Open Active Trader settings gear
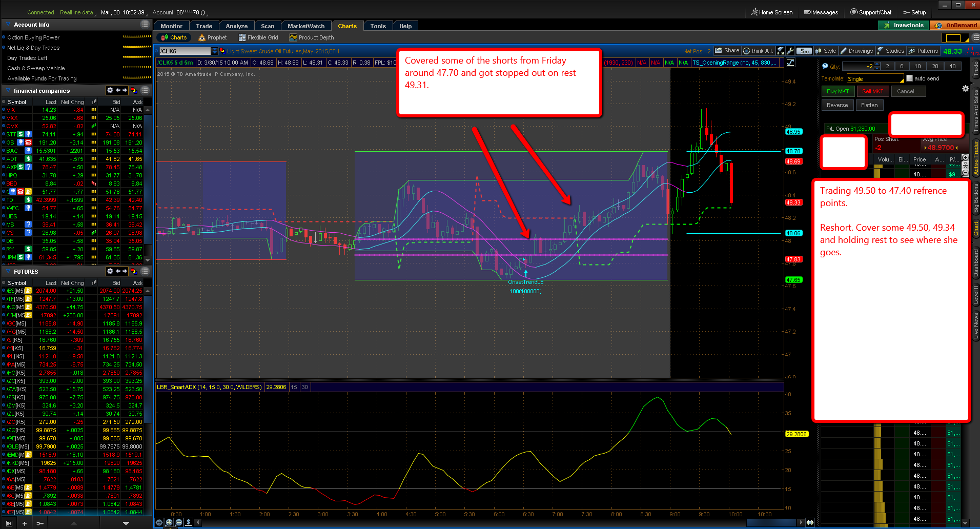The height and width of the screenshot is (529, 980). click(x=966, y=88)
